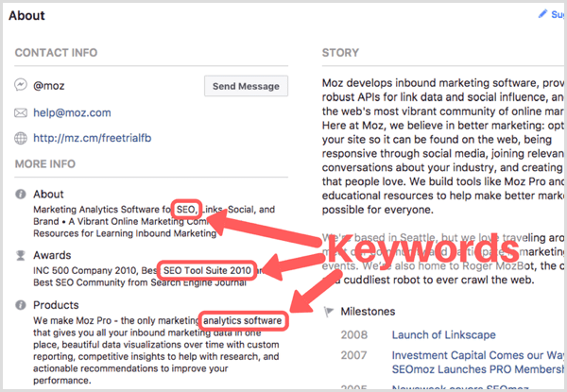
Task: Open Investment Capital Comes our Way milestone
Action: tap(478, 355)
